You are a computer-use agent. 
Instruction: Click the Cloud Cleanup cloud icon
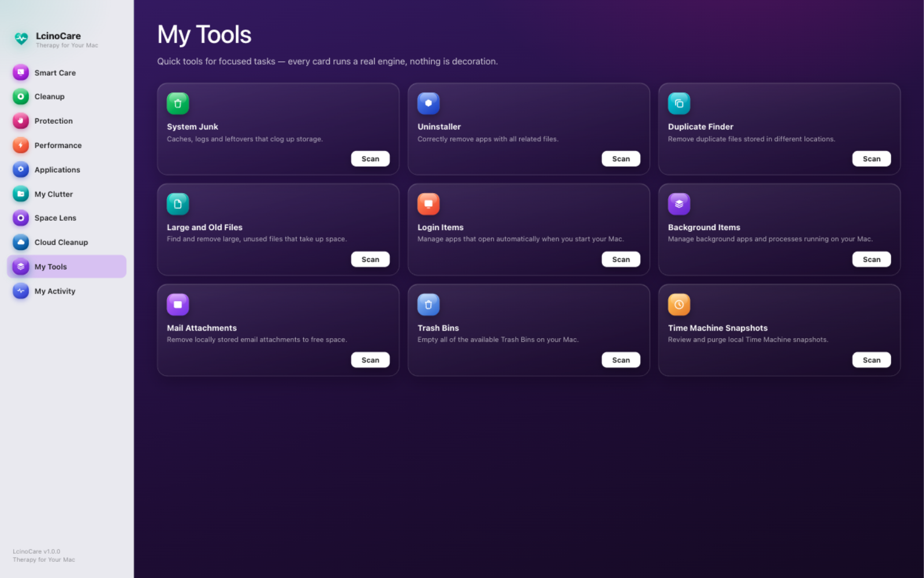[21, 242]
